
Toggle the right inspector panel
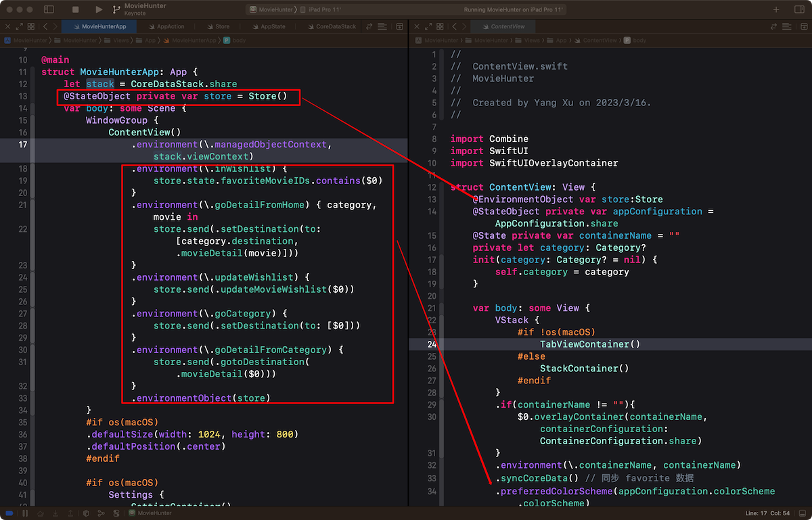pos(798,9)
